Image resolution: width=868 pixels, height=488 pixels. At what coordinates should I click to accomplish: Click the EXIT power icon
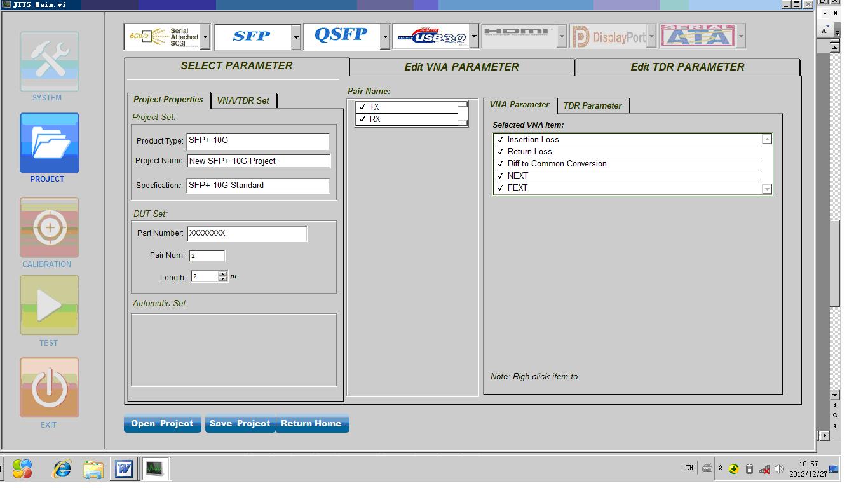point(50,388)
